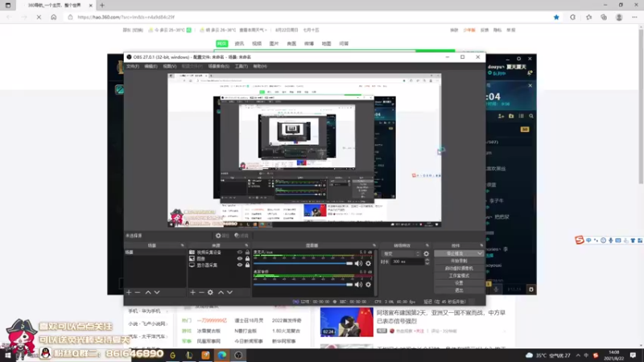The height and width of the screenshot is (362, 644).
Task: Open source properties gear in Sources panel
Action: (x=210, y=292)
